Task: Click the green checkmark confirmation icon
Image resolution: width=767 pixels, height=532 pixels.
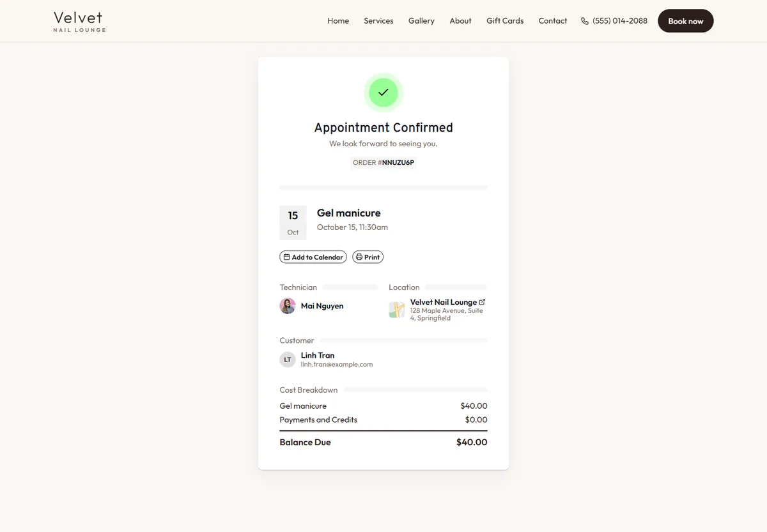Action: click(x=383, y=93)
